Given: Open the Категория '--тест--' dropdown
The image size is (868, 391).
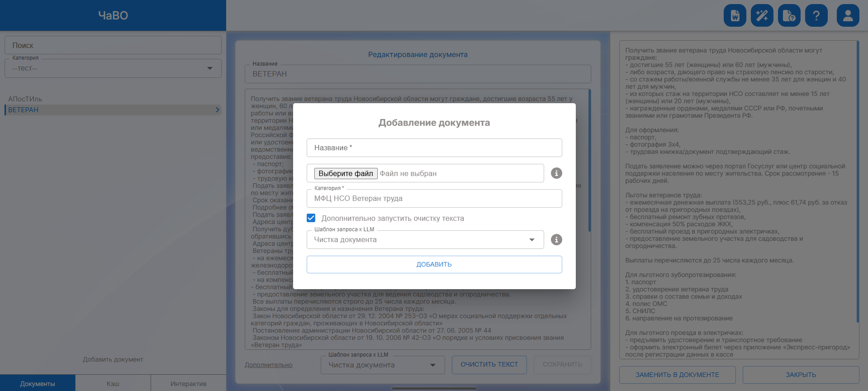Looking at the screenshot, I should point(210,68).
